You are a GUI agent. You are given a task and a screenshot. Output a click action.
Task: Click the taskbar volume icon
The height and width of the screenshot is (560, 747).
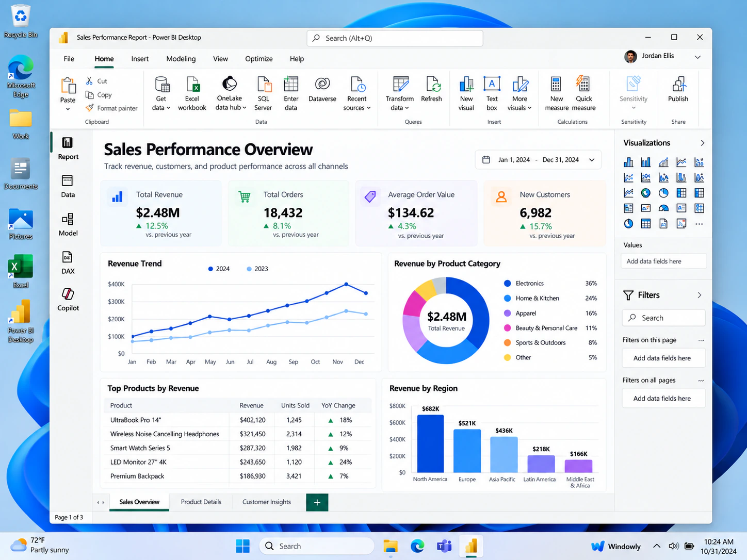673,546
